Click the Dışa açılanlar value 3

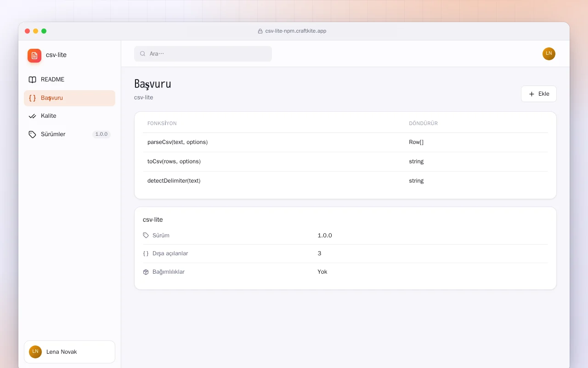point(319,253)
